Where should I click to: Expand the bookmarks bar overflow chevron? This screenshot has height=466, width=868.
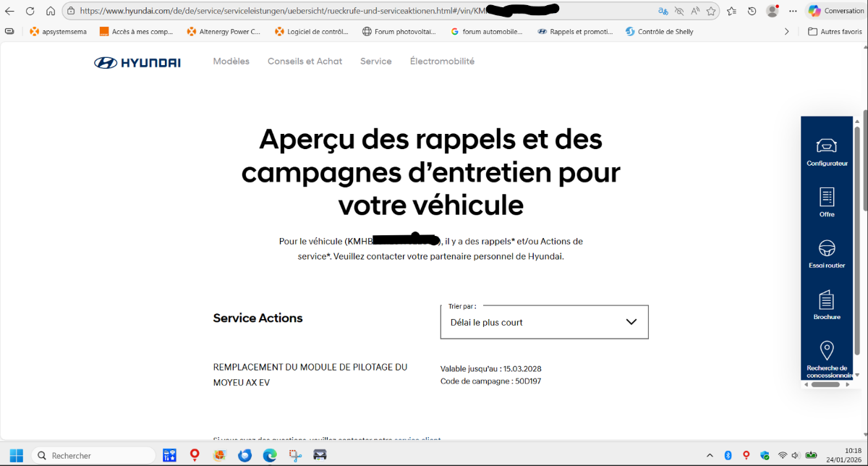[x=787, y=31]
